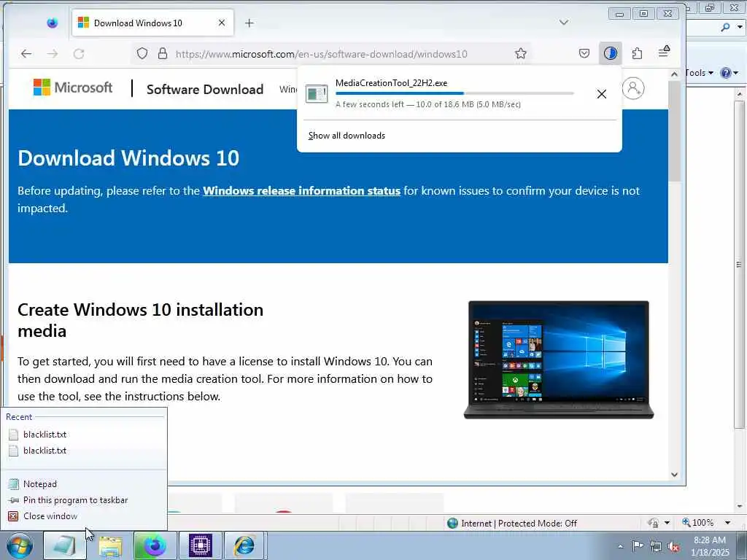Open Software Download heading link

[x=205, y=89]
